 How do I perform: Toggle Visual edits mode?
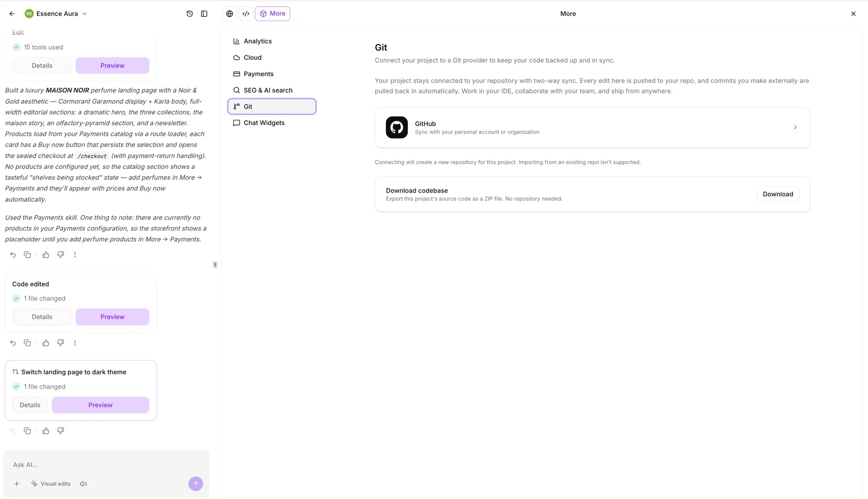51,484
